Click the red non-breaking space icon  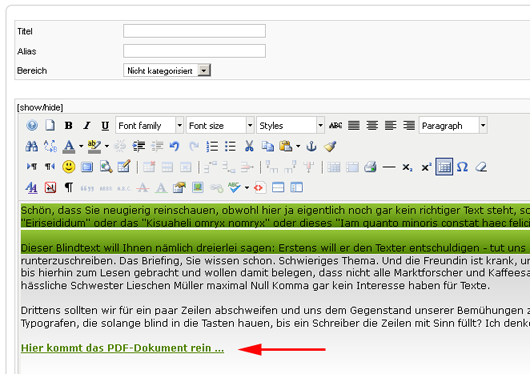pyautogui.click(x=50, y=188)
